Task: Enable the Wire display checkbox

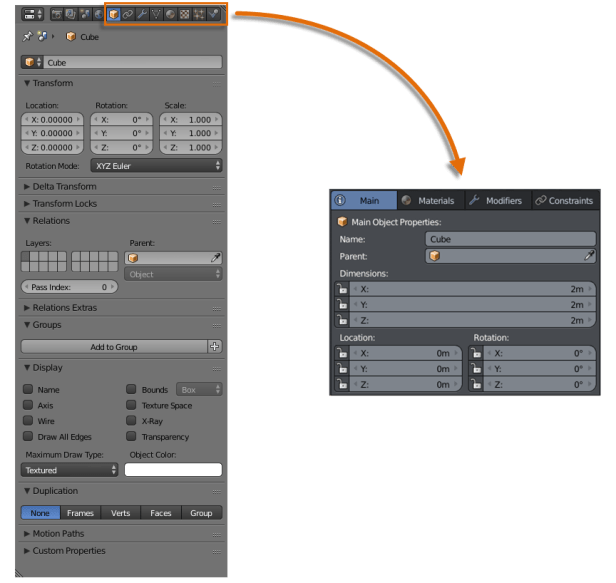Action: point(28,421)
